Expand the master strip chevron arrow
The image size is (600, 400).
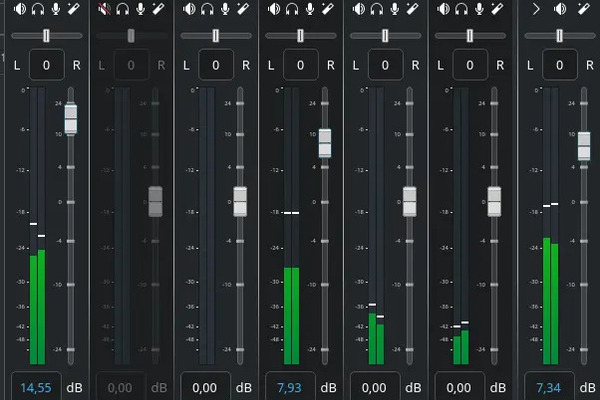pyautogui.click(x=537, y=10)
